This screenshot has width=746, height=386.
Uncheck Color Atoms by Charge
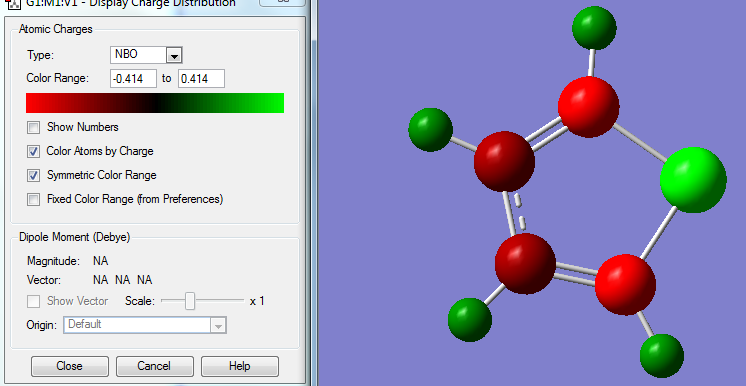point(33,151)
